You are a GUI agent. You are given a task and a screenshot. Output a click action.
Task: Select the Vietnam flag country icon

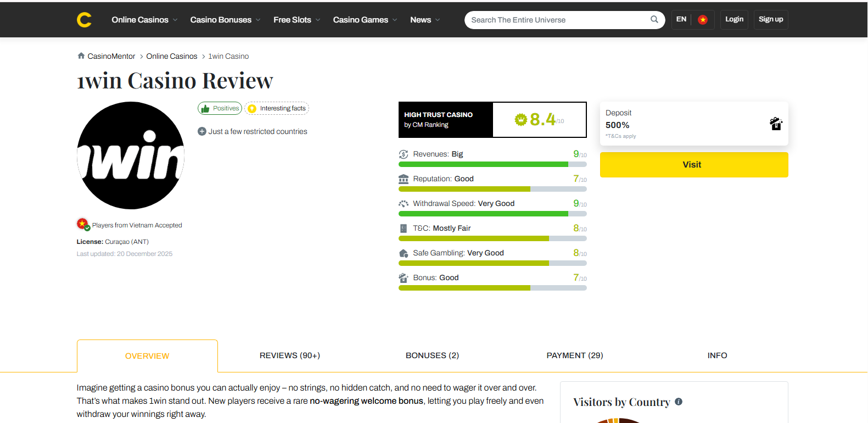(x=702, y=20)
